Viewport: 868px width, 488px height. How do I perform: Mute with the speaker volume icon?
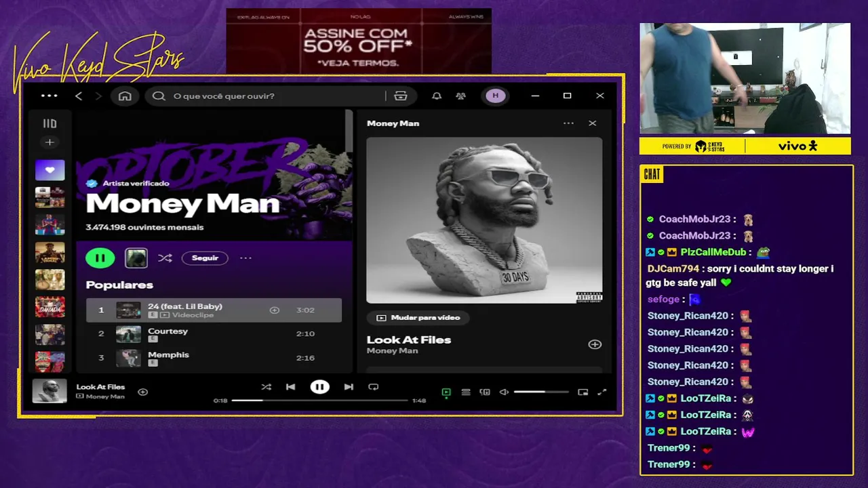[x=504, y=392]
